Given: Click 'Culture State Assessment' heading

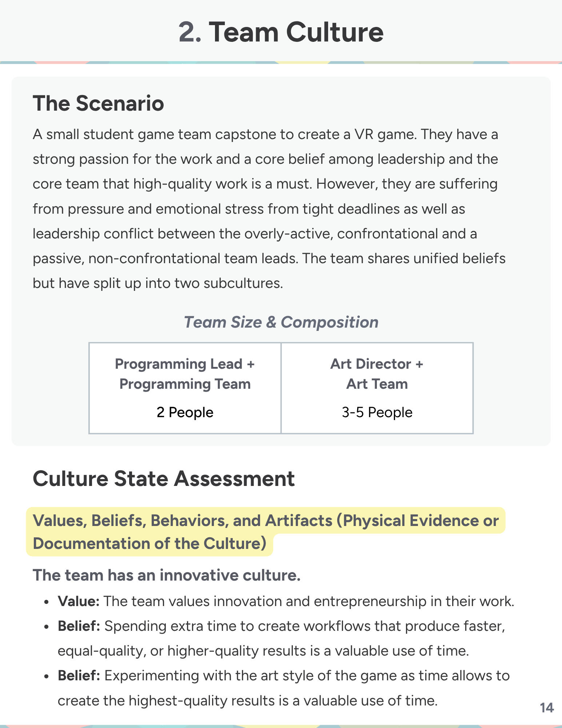Looking at the screenshot, I should 164,478.
